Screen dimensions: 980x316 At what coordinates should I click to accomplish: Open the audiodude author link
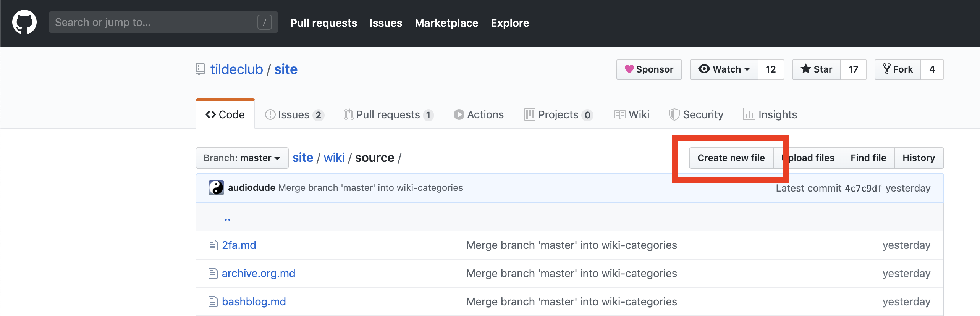(x=252, y=188)
